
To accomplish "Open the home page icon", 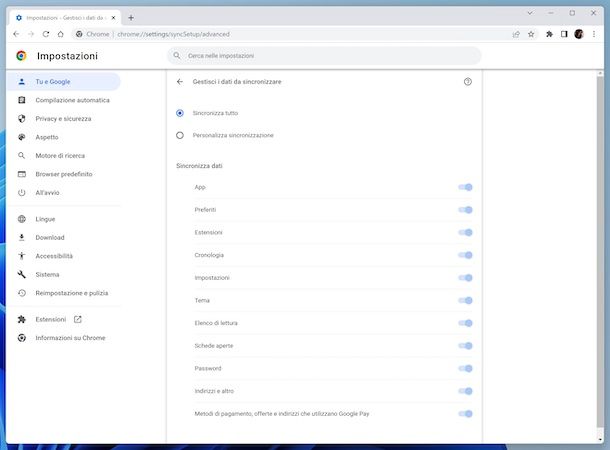I will coord(61,34).
